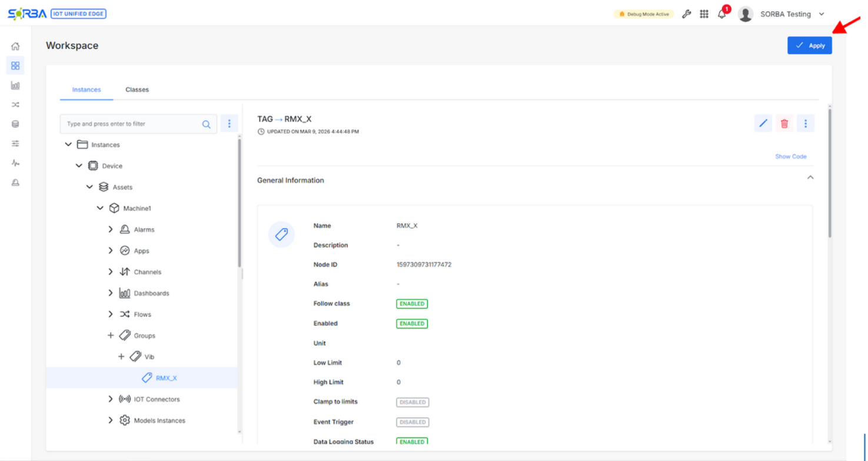Viewport: 868px width, 461px height.
Task: Delete tag using red trash icon
Action: tap(784, 123)
